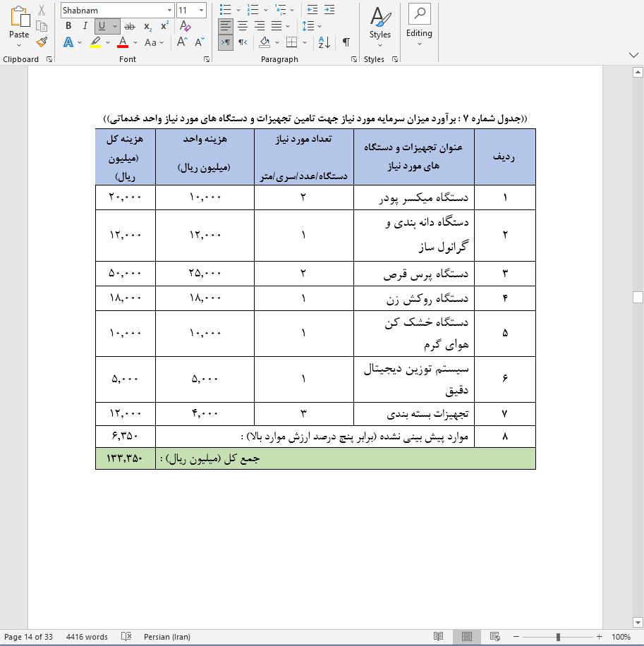
Task: Open the Editing menu
Action: [419, 27]
